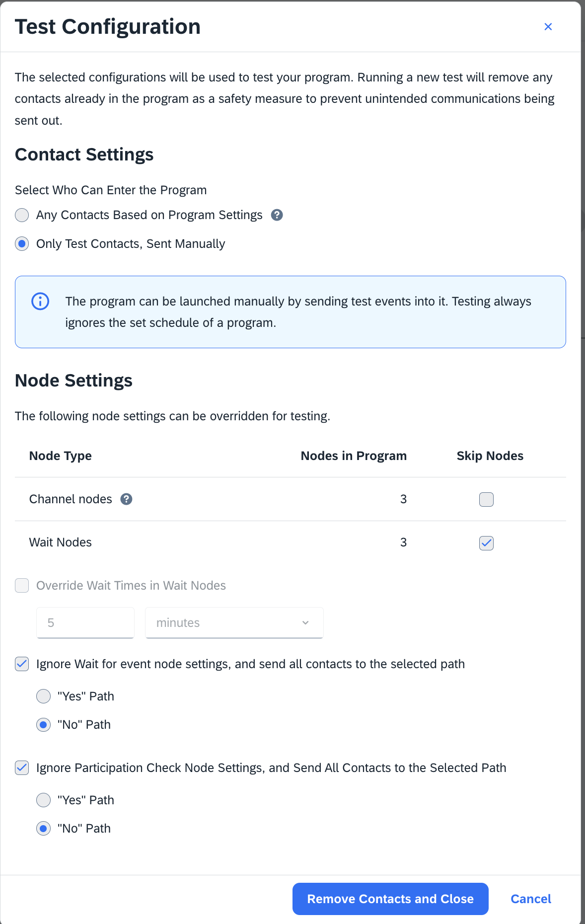Click the Cancel link
This screenshot has height=924, width=585.
pos(531,899)
